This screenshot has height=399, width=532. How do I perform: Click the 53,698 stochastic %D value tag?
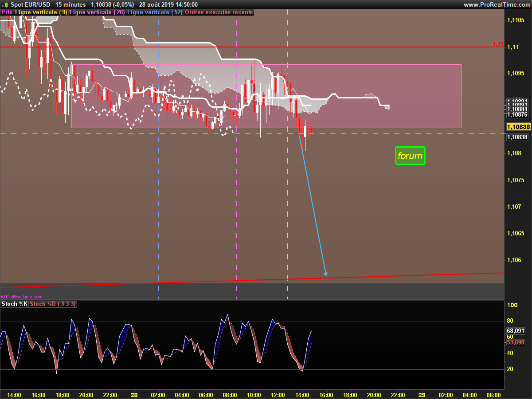click(x=516, y=342)
